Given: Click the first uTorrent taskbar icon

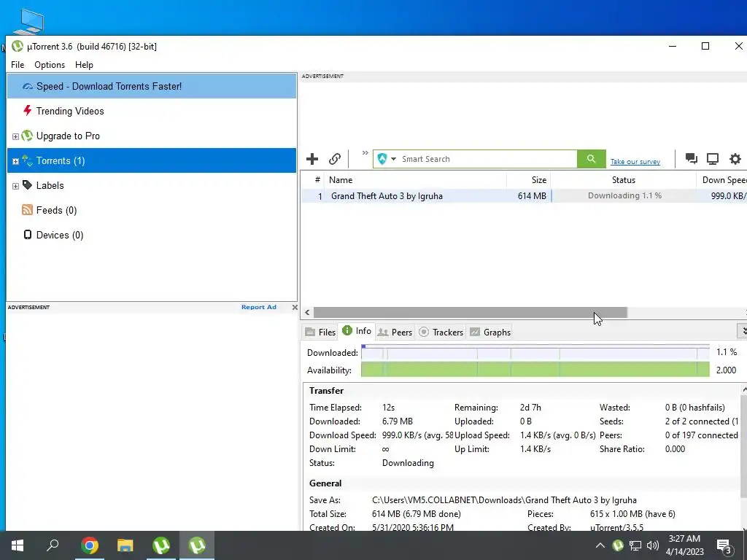Looking at the screenshot, I should click(161, 545).
